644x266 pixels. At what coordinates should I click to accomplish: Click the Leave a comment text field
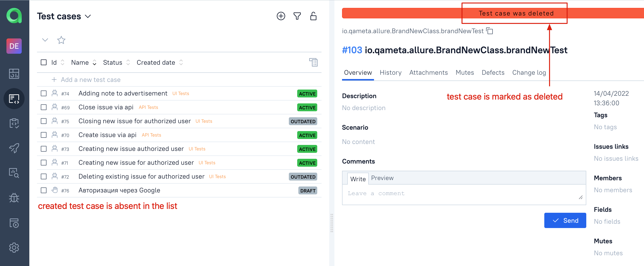tap(464, 194)
